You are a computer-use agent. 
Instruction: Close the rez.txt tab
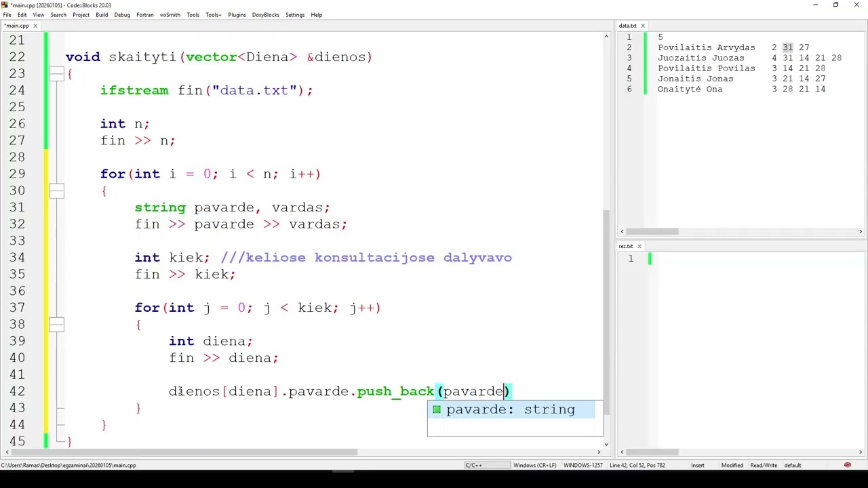coord(639,246)
